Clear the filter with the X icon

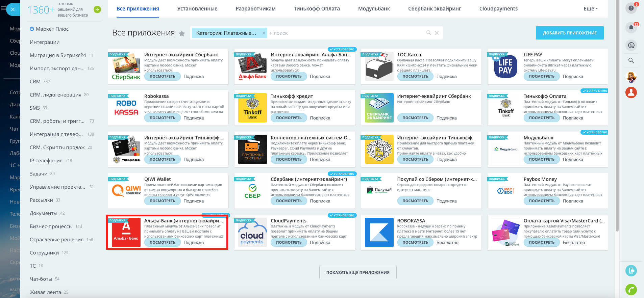437,33
